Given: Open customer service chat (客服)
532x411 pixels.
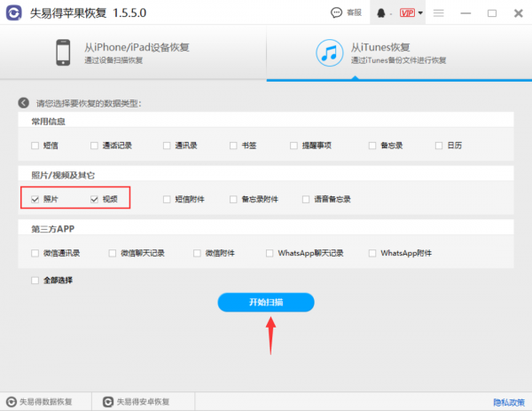Looking at the screenshot, I should coord(346,13).
